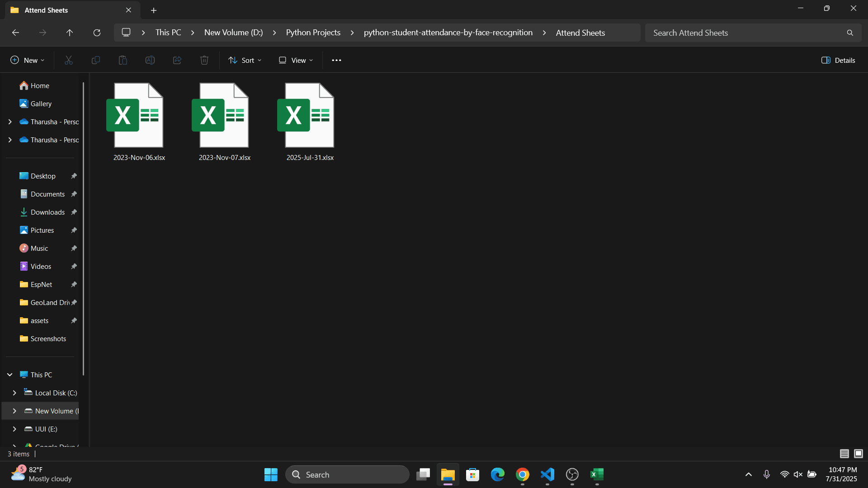Click the Rename icon in toolbar
This screenshot has width=868, height=488.
click(150, 60)
